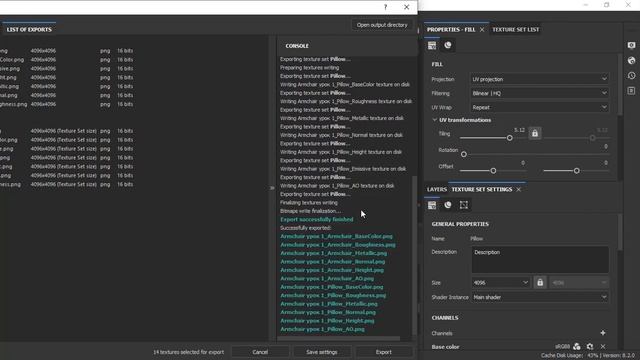The height and width of the screenshot is (360, 640).
Task: Close the export dialog window
Action: (x=406, y=7)
